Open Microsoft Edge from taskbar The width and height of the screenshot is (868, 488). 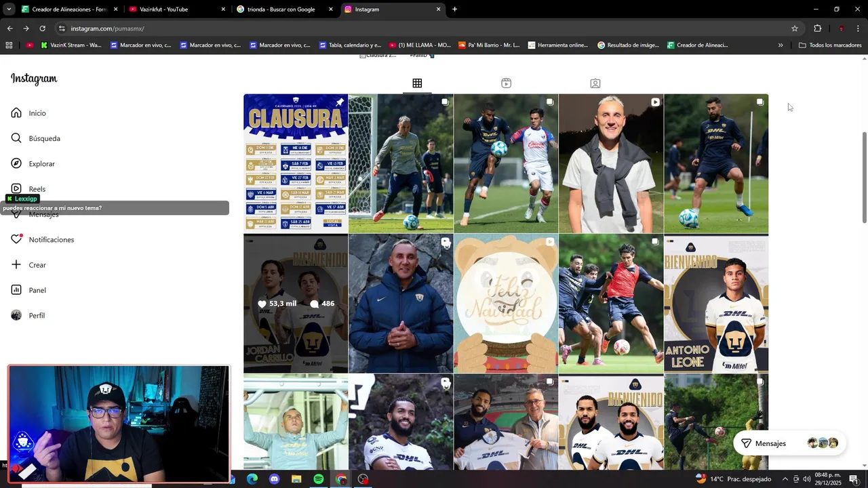tap(252, 479)
